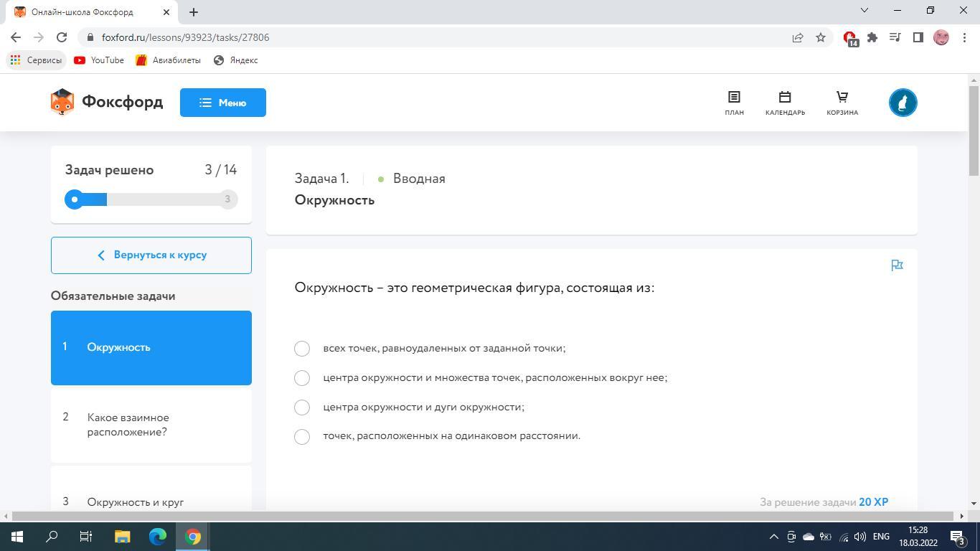Open the План icon
Screen dimensions: 980x551
pos(734,103)
